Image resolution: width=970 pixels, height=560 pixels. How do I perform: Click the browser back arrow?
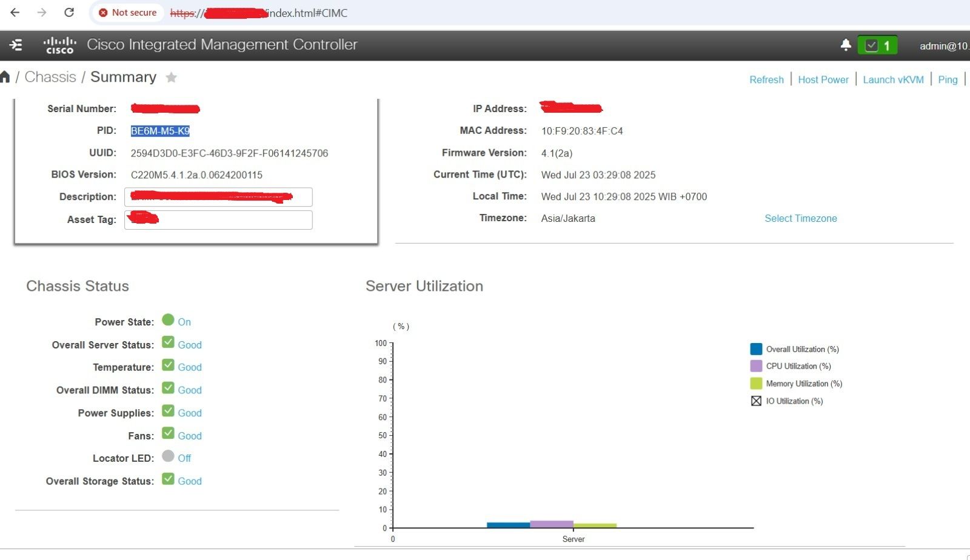[x=15, y=13]
